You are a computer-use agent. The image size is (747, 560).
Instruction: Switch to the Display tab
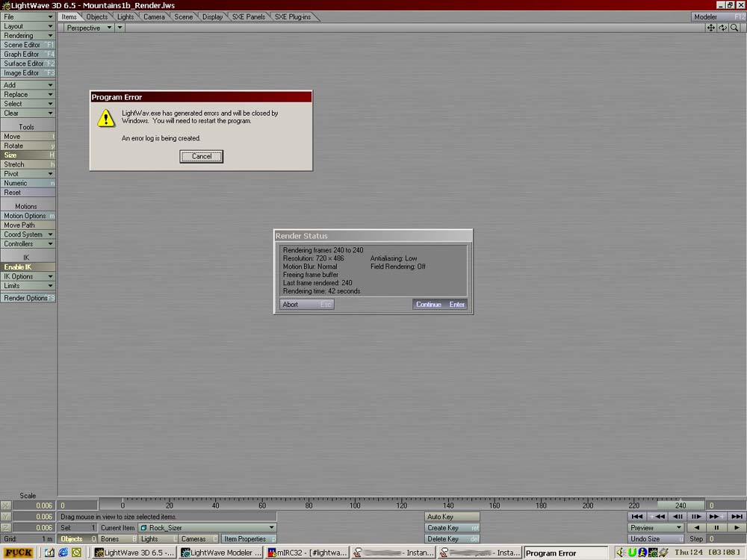tap(212, 16)
